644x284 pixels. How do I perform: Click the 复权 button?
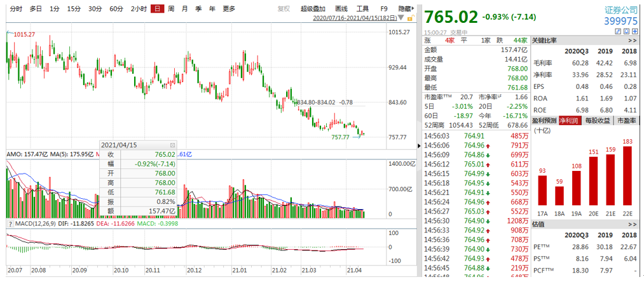click(x=284, y=9)
